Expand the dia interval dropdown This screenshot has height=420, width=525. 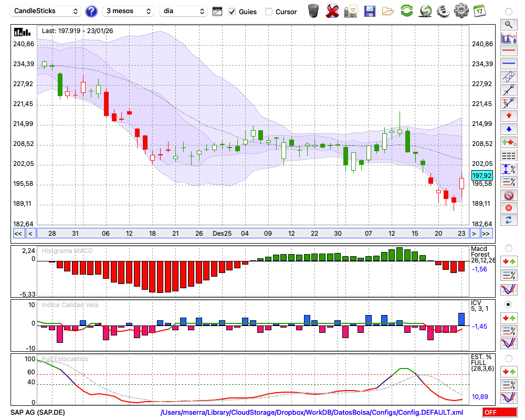pos(183,11)
